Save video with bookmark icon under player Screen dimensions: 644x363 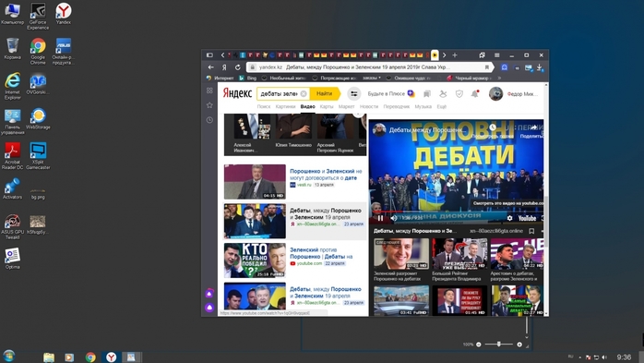[531, 231]
